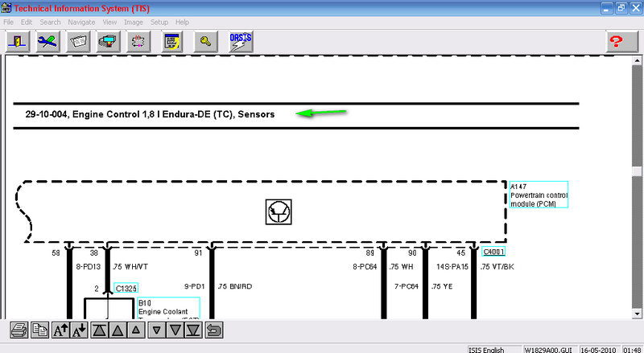Viewport: 644px width, 353px height.
Task: Click the return back arrow icon
Action: [214, 330]
